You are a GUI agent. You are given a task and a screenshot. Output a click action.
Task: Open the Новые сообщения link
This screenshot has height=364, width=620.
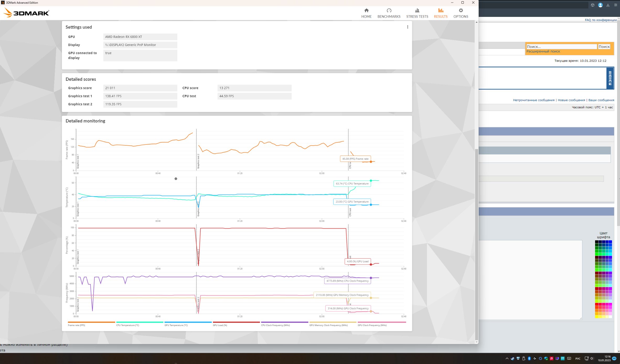571,100
